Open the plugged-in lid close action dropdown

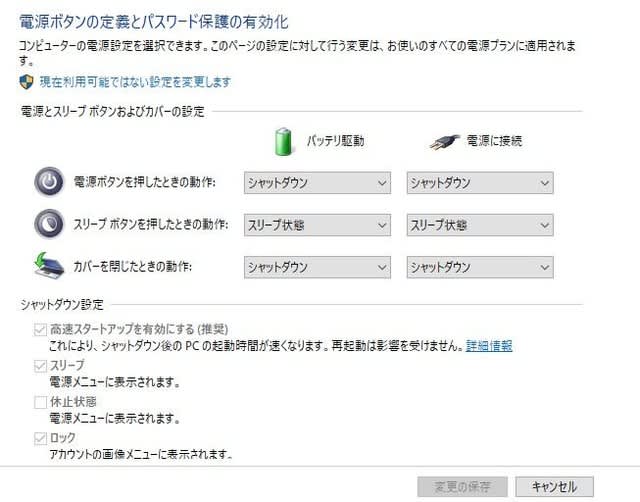480,267
